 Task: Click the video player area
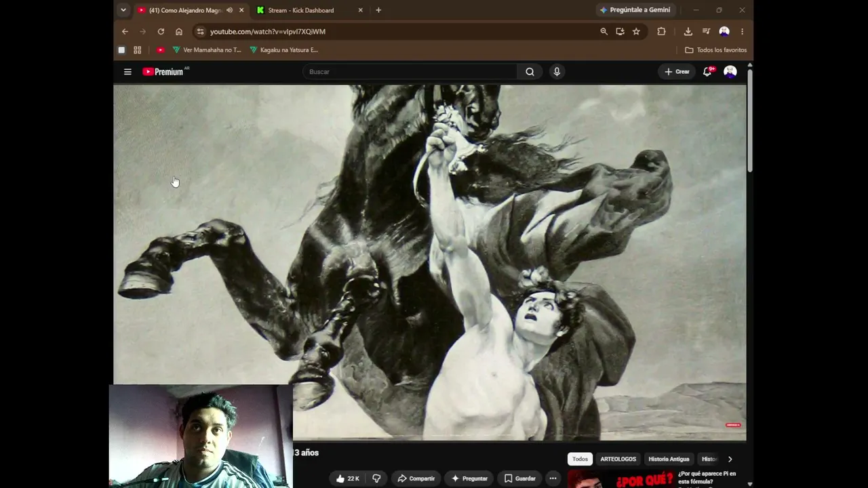(430, 262)
